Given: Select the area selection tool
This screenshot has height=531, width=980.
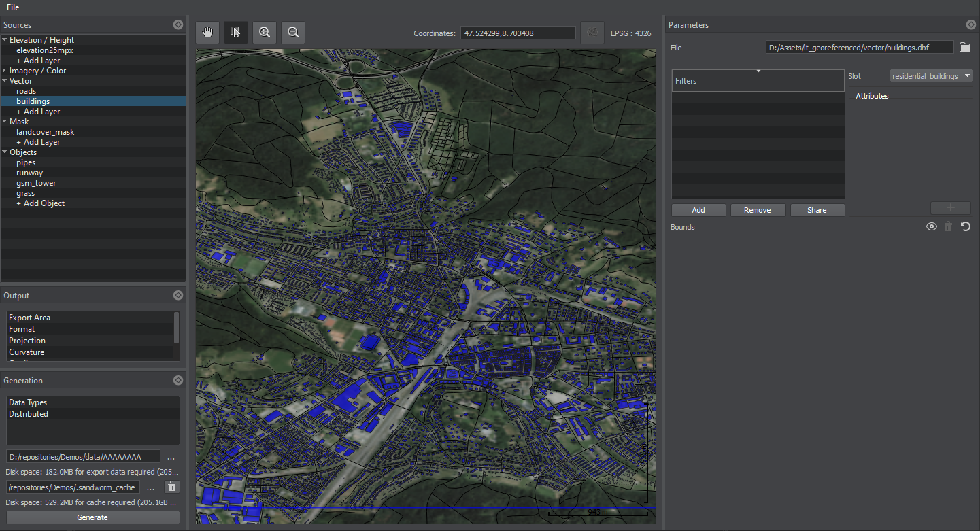Looking at the screenshot, I should (236, 32).
